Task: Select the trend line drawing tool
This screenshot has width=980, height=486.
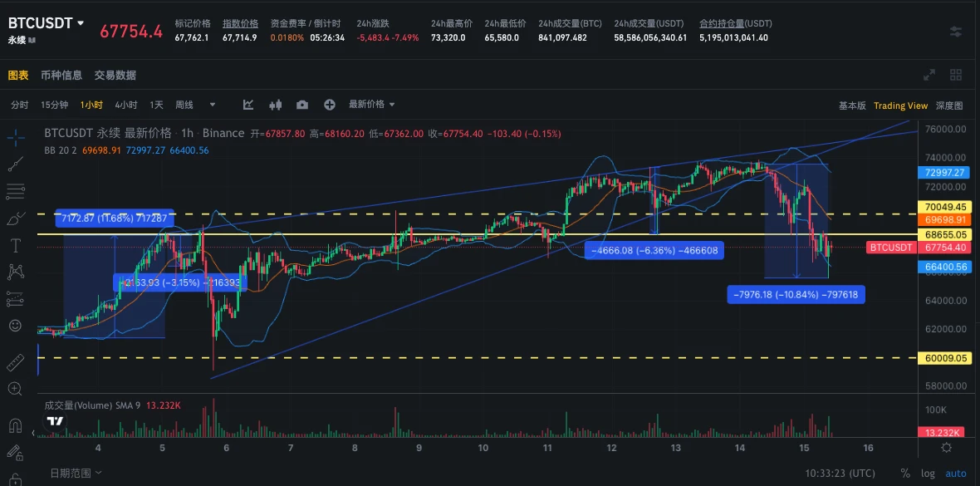Action: 16,164
